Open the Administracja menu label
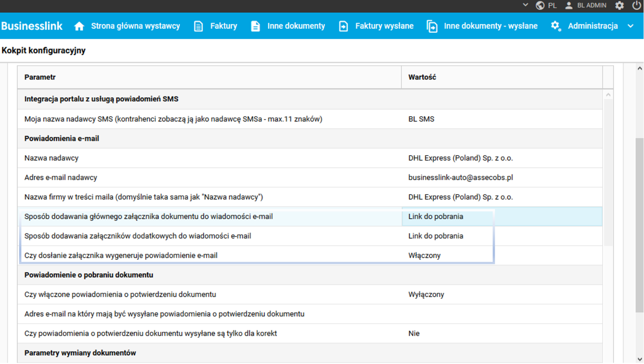644x364 pixels. tap(592, 26)
